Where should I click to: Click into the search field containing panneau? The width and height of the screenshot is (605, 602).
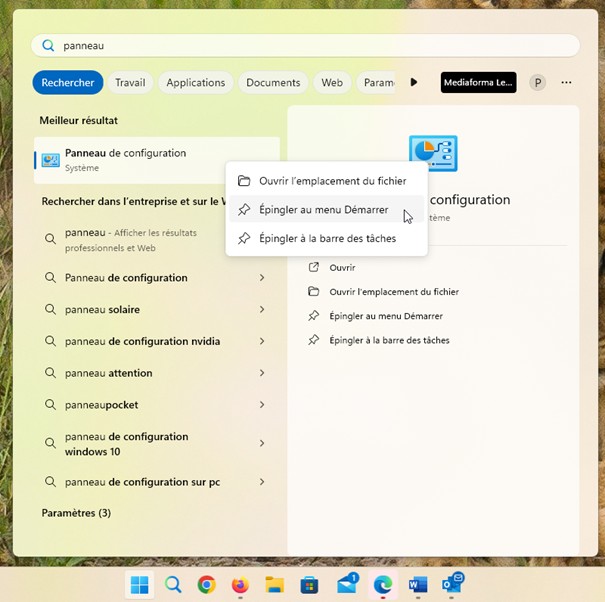click(x=305, y=46)
